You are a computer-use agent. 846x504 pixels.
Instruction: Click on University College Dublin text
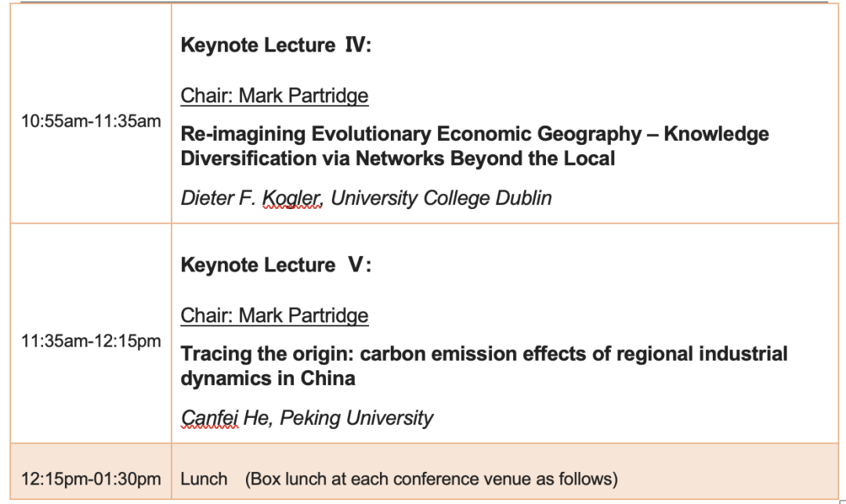tap(441, 198)
